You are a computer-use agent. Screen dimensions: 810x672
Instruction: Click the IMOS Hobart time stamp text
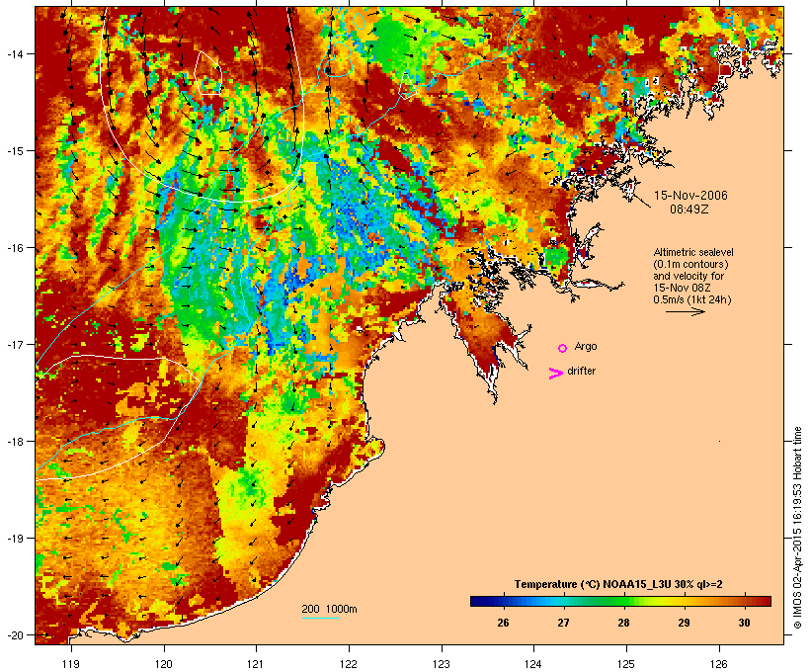(x=797, y=528)
